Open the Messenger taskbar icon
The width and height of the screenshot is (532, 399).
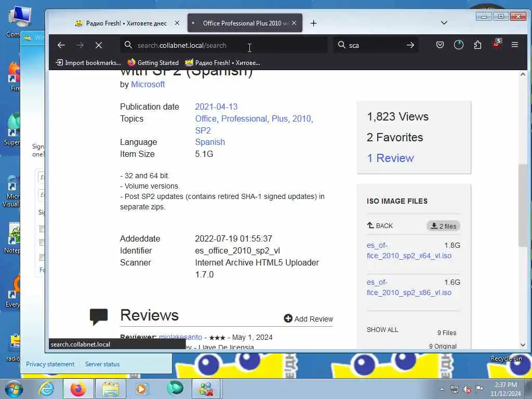(207, 389)
